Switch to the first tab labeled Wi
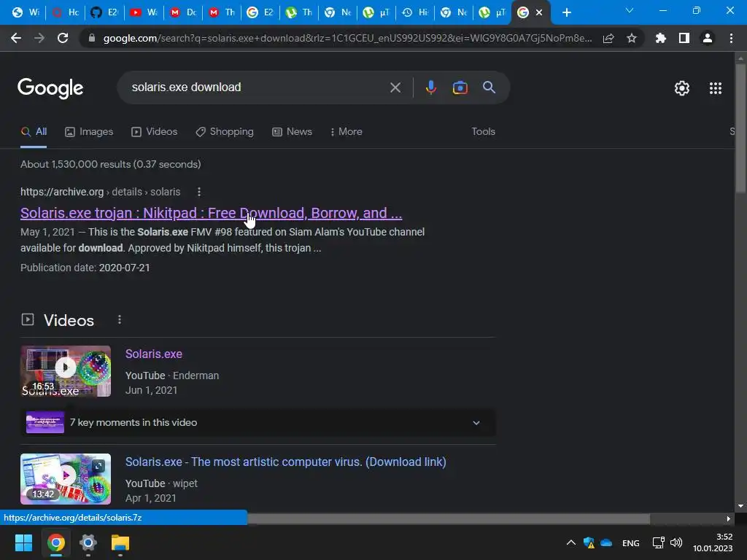Viewport: 747px width, 560px height. coord(26,12)
